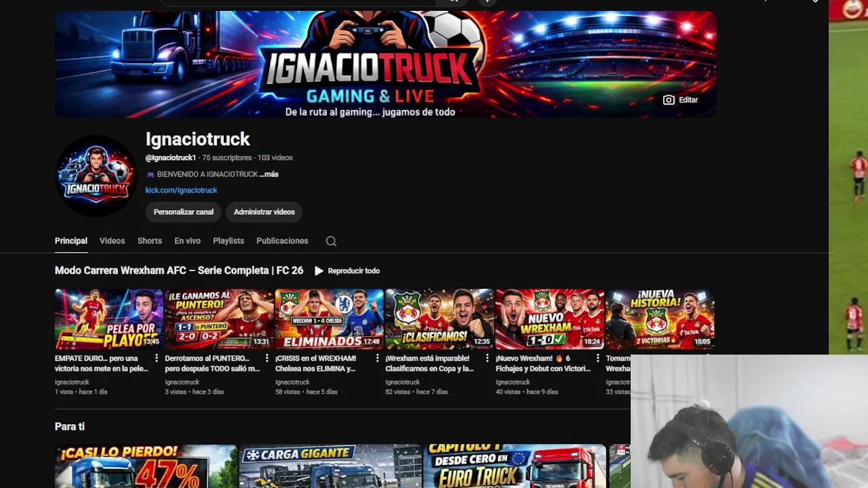Viewport: 868px width, 488px height.
Task: Click the 103 videos count
Action: tap(275, 158)
